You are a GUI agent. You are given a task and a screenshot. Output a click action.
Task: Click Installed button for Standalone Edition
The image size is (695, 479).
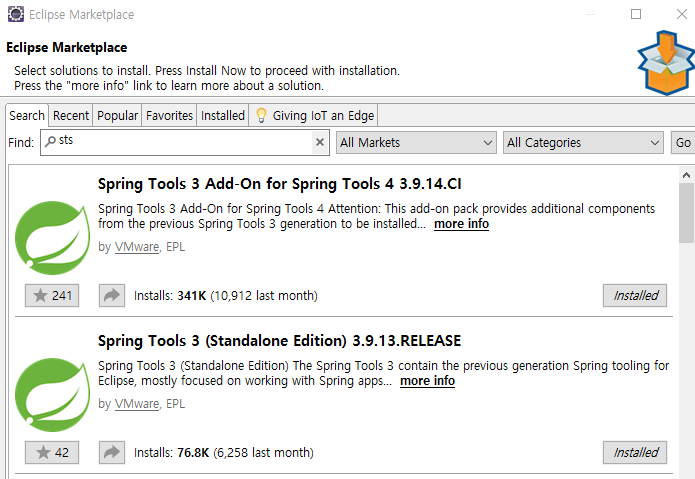635,452
